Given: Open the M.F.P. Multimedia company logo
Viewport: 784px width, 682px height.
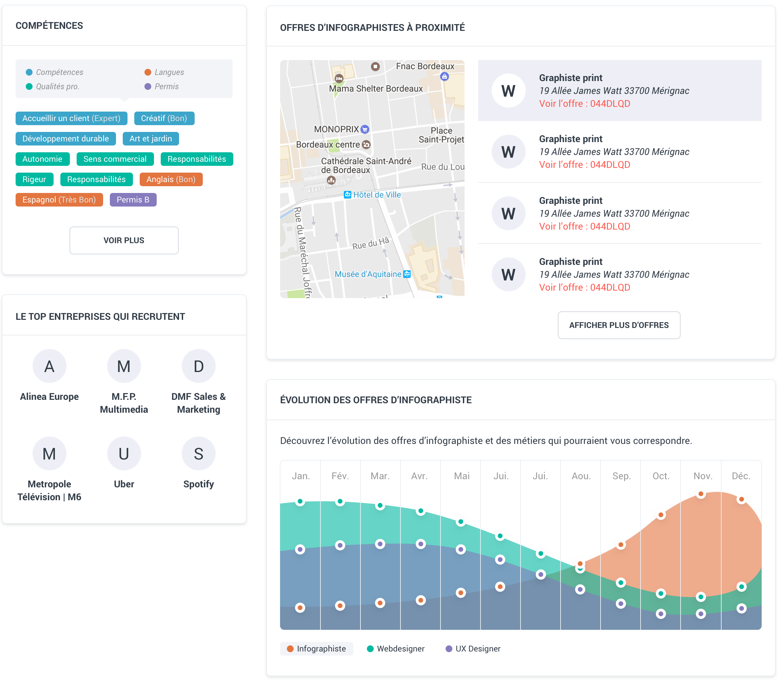Looking at the screenshot, I should click(x=124, y=366).
